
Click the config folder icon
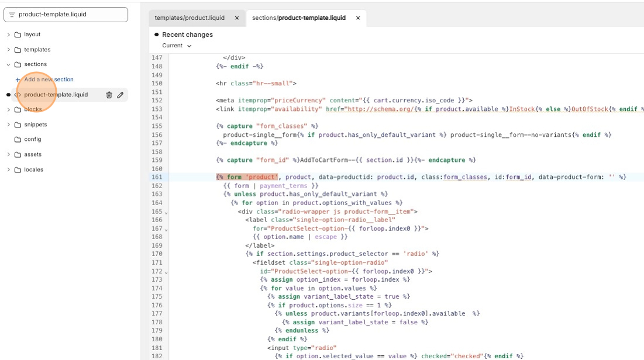click(x=18, y=140)
